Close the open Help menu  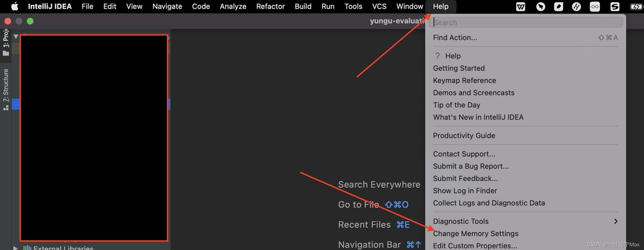[x=441, y=6]
